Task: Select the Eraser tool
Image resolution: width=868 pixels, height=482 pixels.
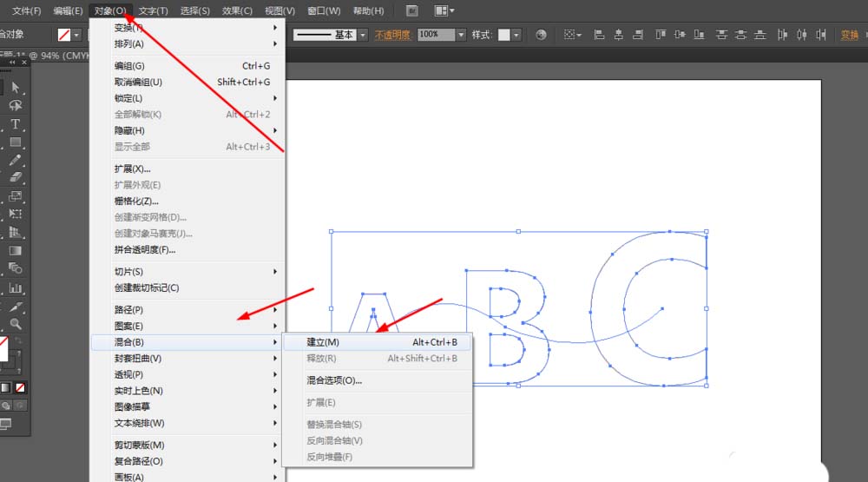Action: pos(15,178)
